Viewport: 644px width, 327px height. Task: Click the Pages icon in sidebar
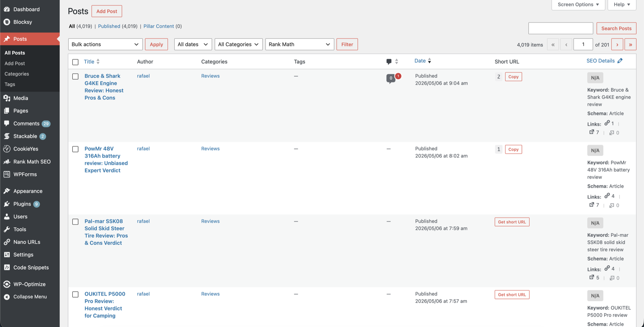coord(7,111)
